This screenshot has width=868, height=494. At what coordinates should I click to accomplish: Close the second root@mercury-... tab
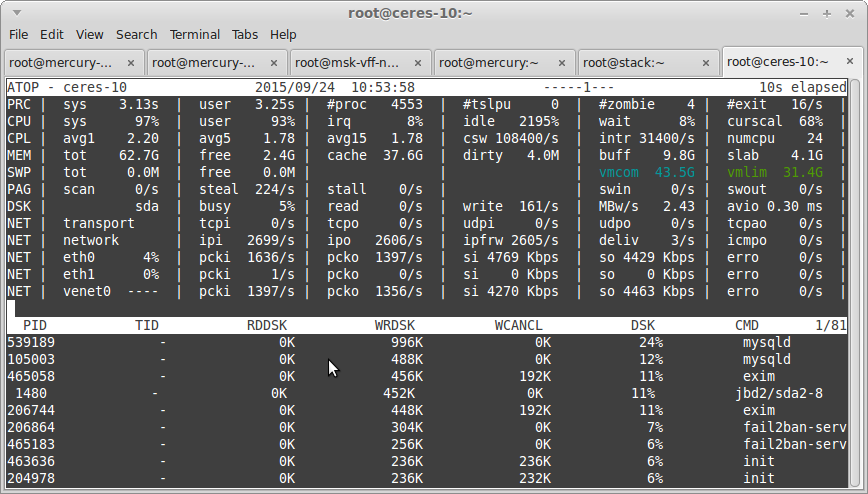[273, 63]
